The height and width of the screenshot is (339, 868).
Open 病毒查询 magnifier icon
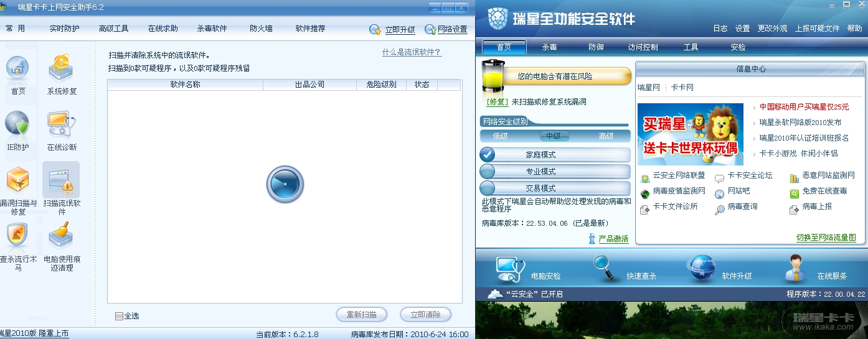click(x=720, y=210)
